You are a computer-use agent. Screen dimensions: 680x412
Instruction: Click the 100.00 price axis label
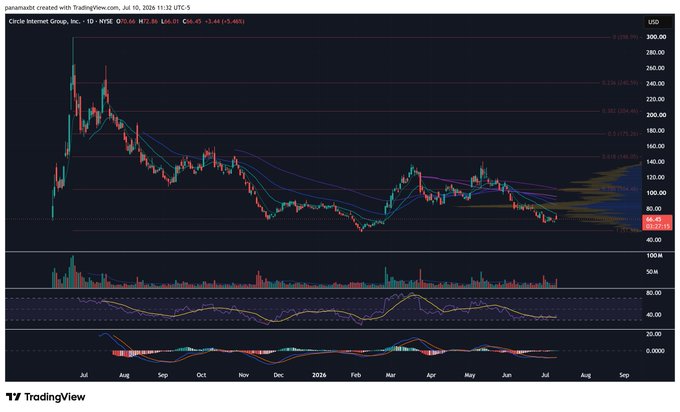point(656,193)
